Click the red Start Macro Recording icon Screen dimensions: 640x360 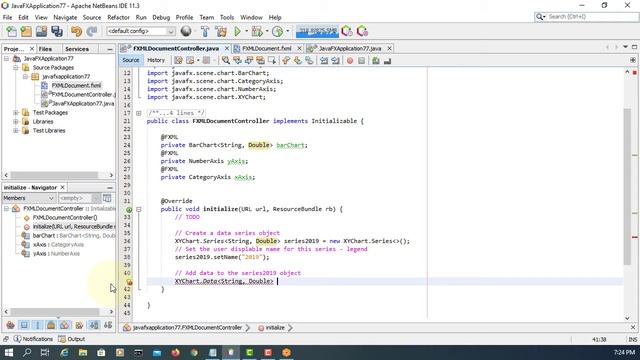tap(350, 60)
